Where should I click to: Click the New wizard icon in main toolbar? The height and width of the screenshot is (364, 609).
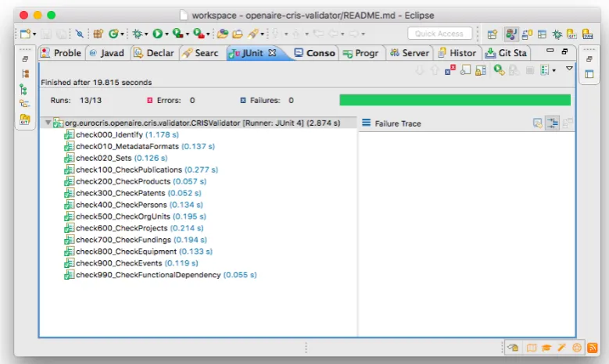(x=25, y=34)
